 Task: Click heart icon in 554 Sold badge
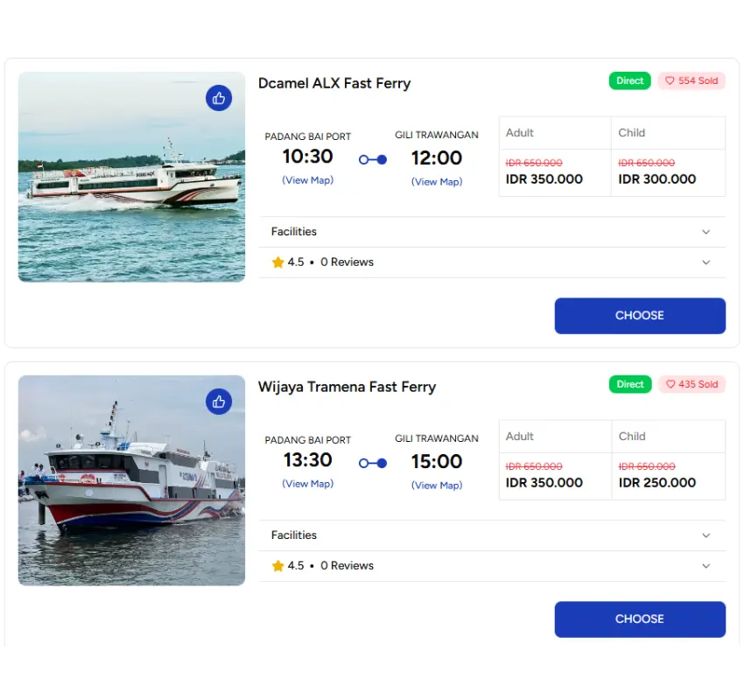670,80
